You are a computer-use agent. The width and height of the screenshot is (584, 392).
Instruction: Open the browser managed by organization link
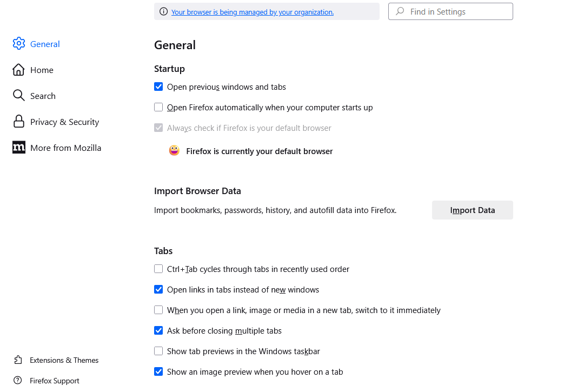pos(252,12)
